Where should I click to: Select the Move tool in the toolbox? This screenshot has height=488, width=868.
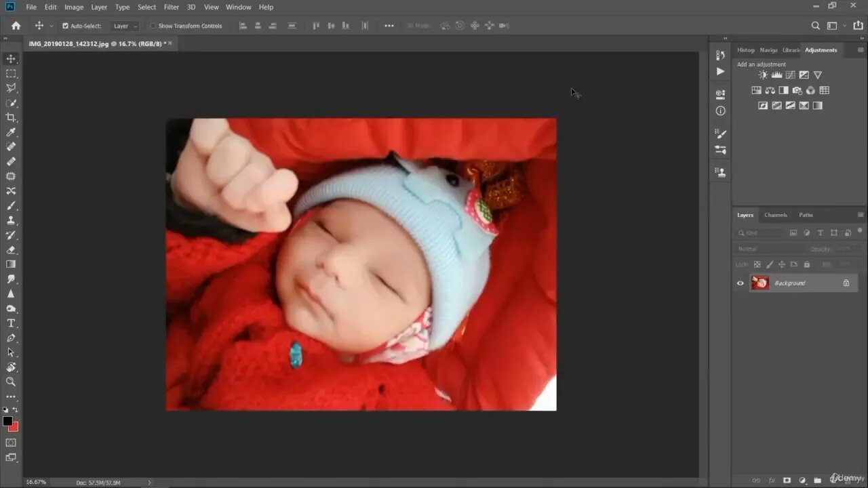(11, 59)
